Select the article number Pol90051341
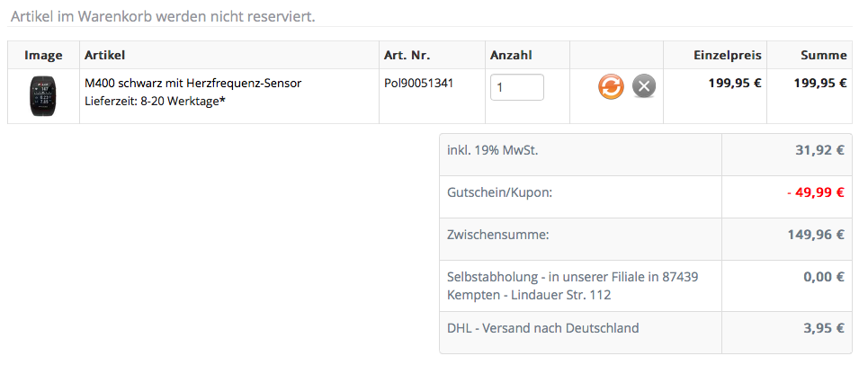Image resolution: width=868 pixels, height=365 pixels. coord(418,83)
